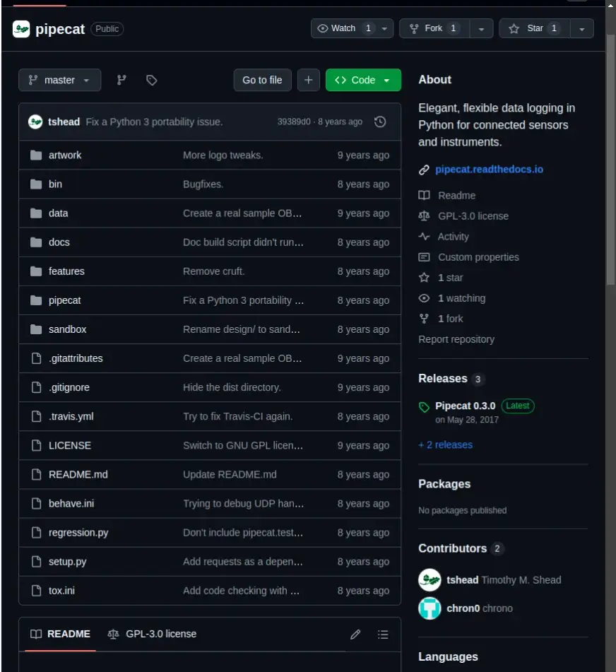Viewport: 616px width, 672px height.
Task: Open Pipecat 0.3.0 release
Action: (466, 406)
